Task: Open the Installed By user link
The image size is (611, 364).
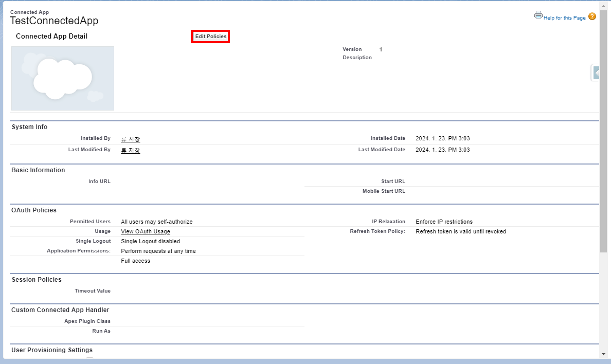Action: pos(130,139)
